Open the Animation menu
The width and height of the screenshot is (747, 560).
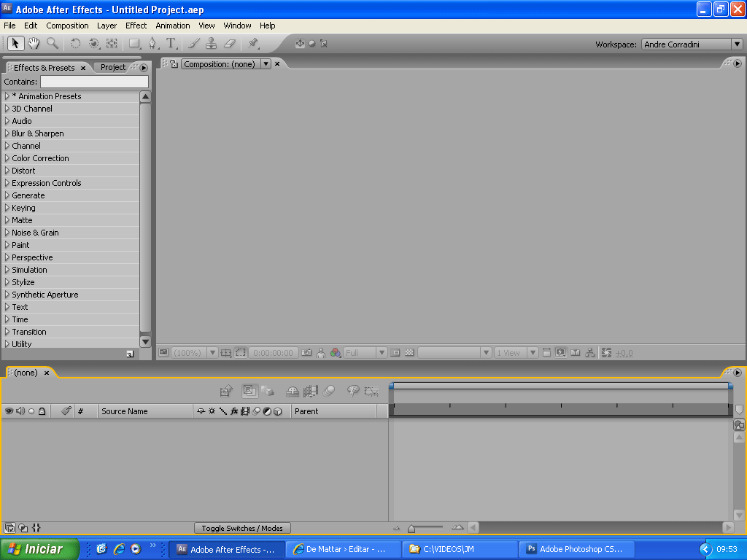[172, 26]
